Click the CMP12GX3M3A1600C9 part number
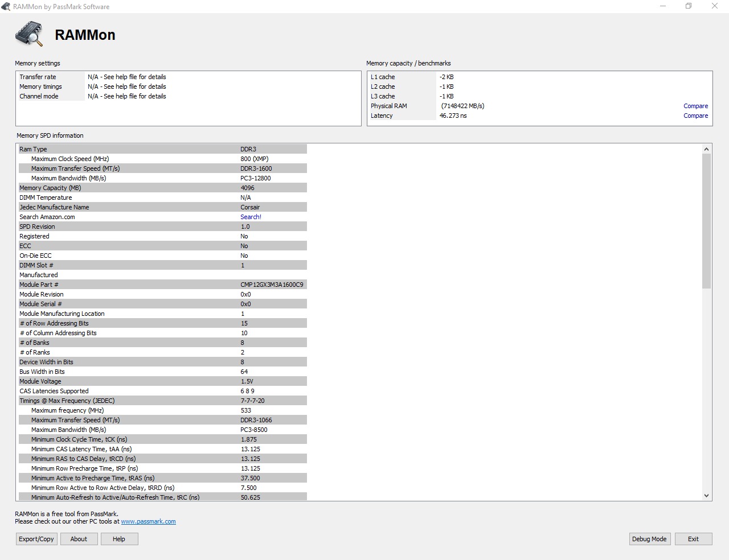This screenshot has width=729, height=560. (x=272, y=285)
